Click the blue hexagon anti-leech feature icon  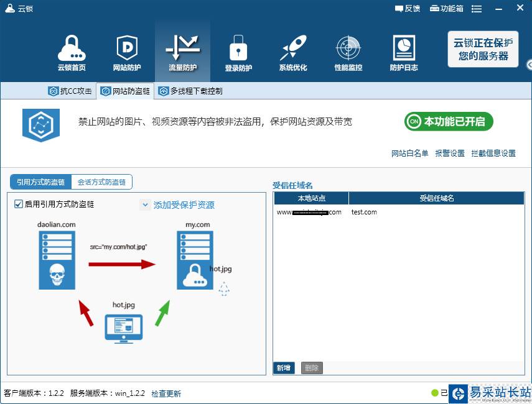(41, 125)
